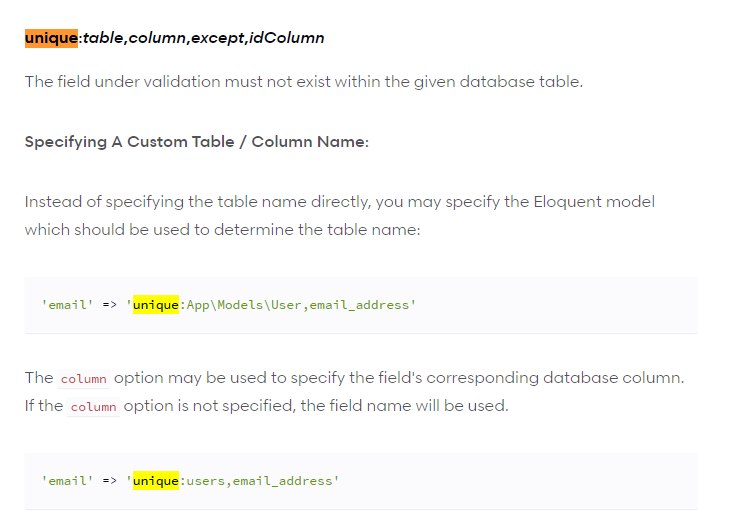747x528 pixels.
Task: Click the "=>" arrow in the second code block
Action: click(x=110, y=481)
